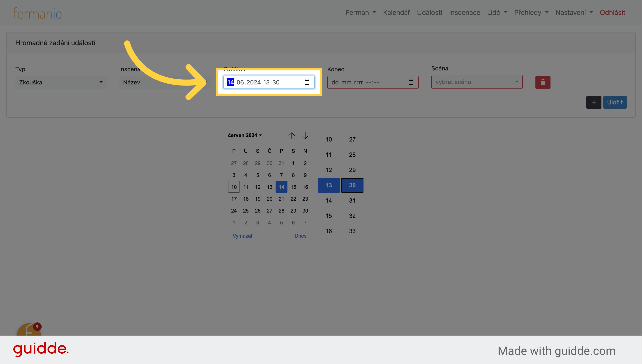Select June 18 in the calendar

point(246,199)
